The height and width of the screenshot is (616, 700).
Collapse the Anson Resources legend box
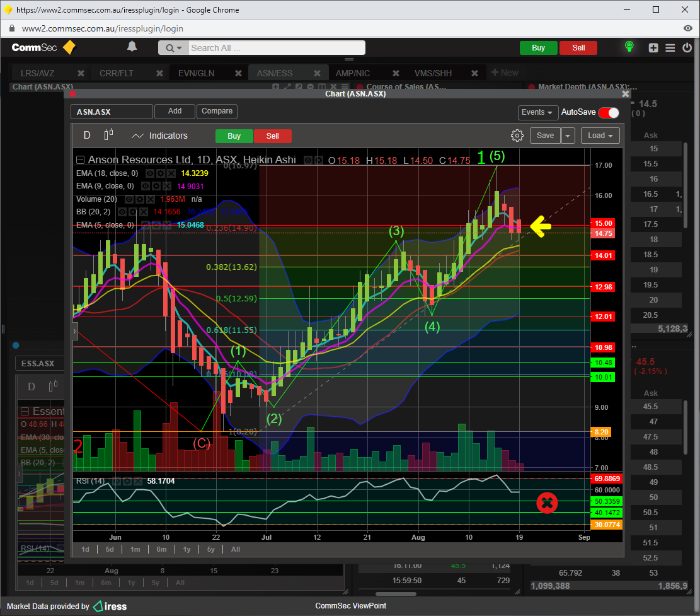81,160
